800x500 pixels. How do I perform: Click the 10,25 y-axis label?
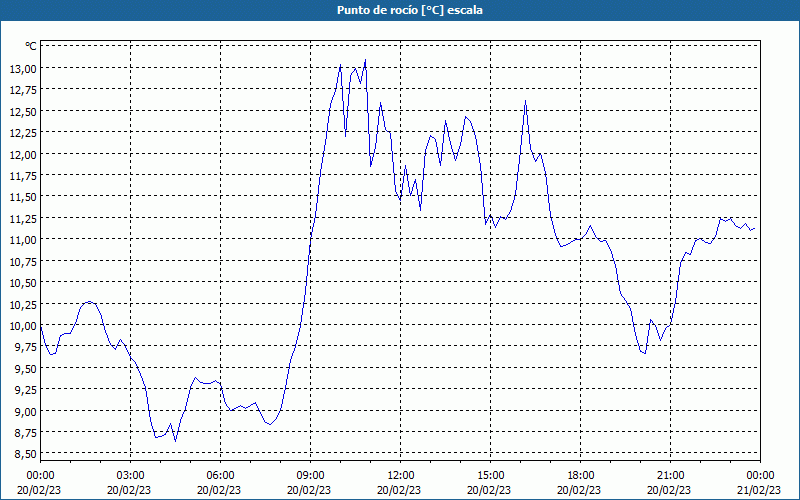click(x=23, y=304)
